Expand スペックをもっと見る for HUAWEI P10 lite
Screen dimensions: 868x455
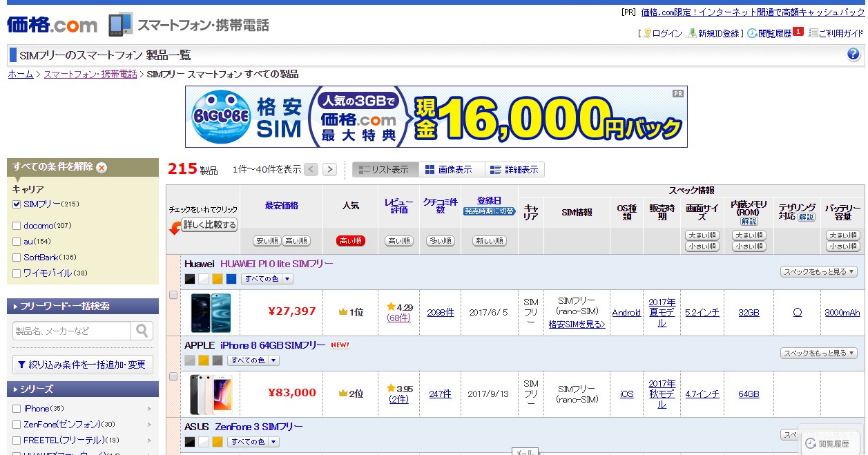coord(819,272)
